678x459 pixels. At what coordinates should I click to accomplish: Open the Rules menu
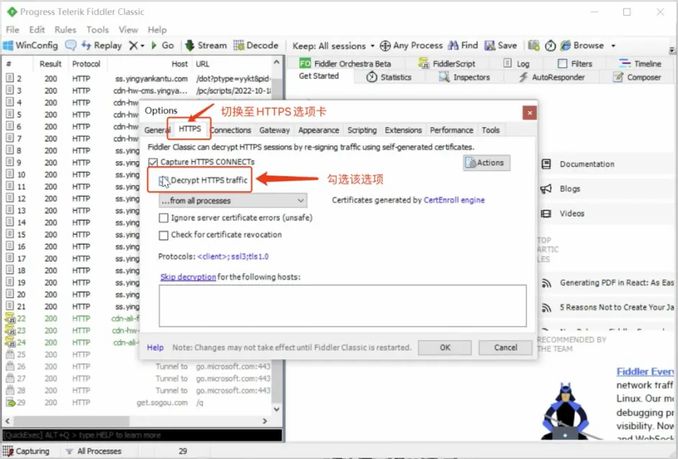tap(65, 30)
